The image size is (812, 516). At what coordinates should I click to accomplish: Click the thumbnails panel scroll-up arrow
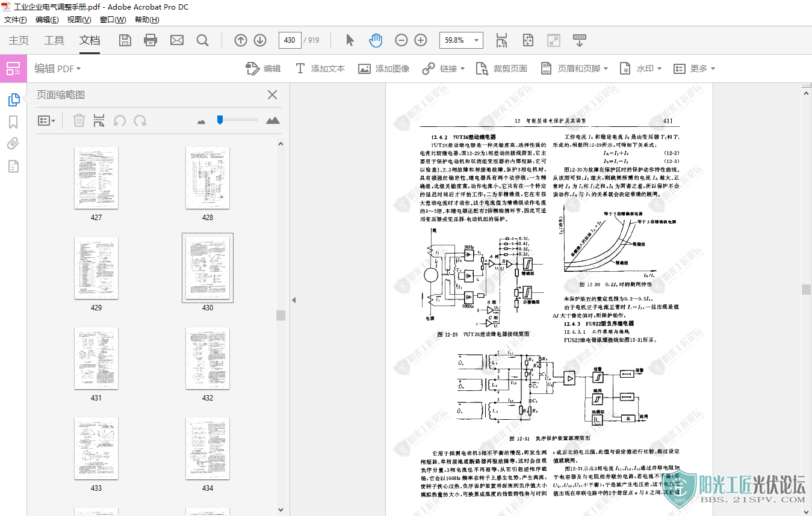(280, 143)
